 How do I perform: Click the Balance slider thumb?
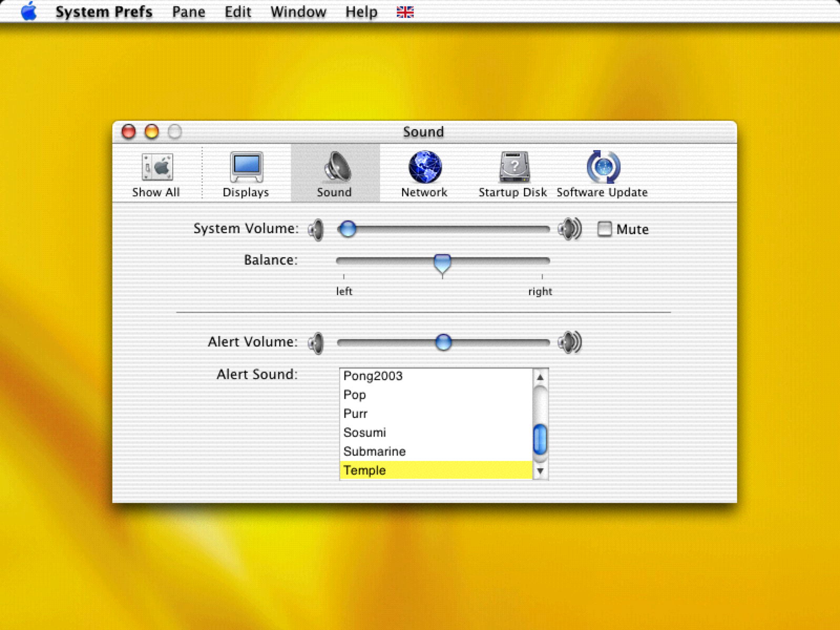(443, 262)
